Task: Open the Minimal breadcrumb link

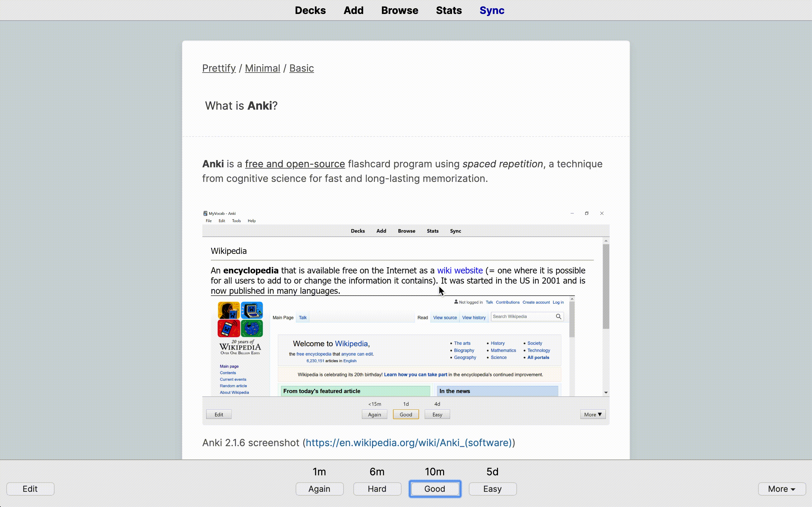Action: pos(262,68)
